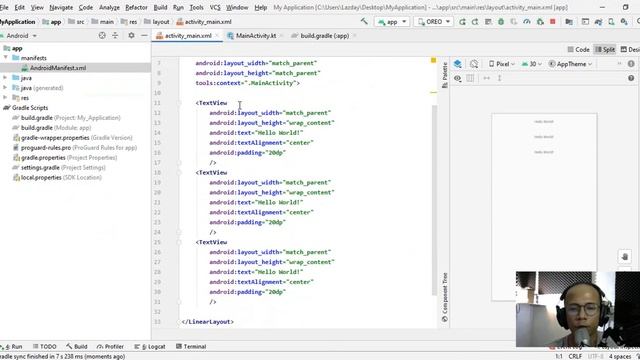Click the editor vertical scrollbar

(434, 200)
